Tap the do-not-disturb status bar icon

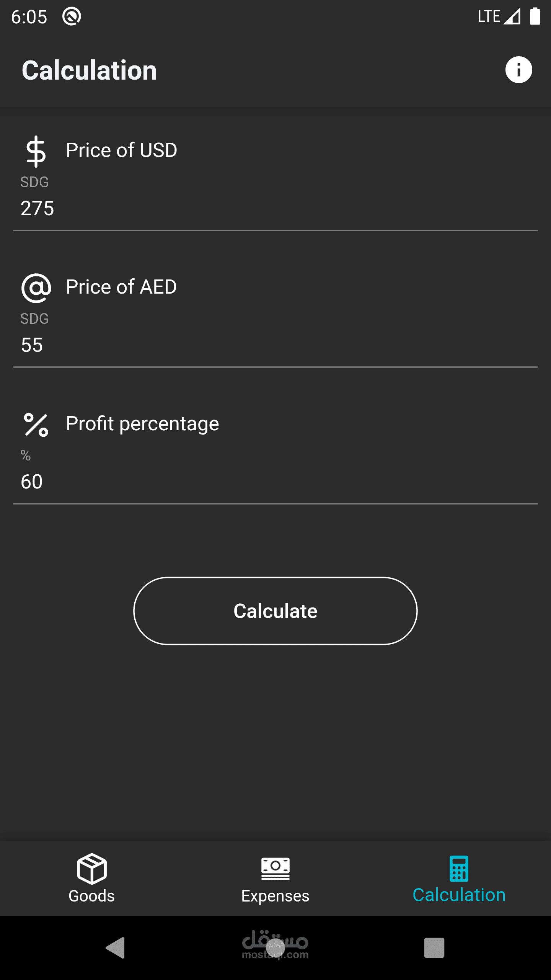tap(72, 17)
